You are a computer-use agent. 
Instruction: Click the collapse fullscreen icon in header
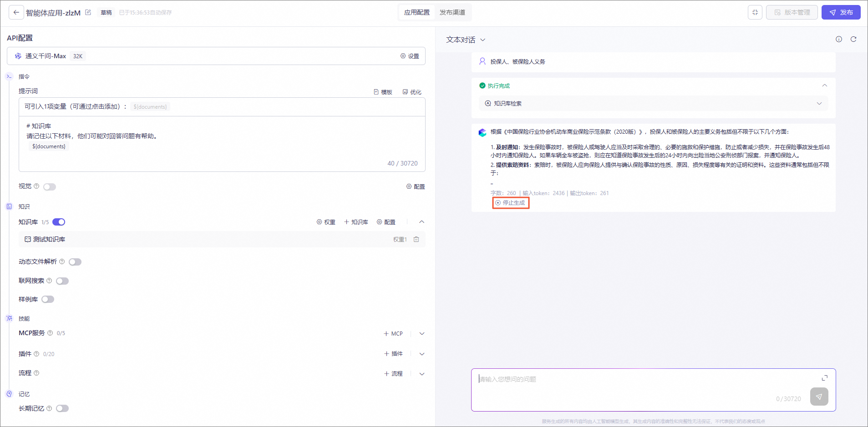click(x=755, y=12)
